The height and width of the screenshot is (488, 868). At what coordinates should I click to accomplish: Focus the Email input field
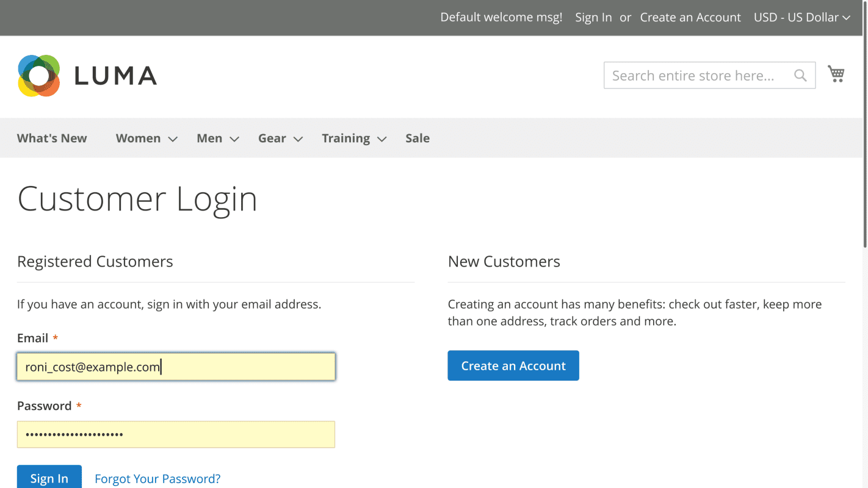(x=176, y=367)
